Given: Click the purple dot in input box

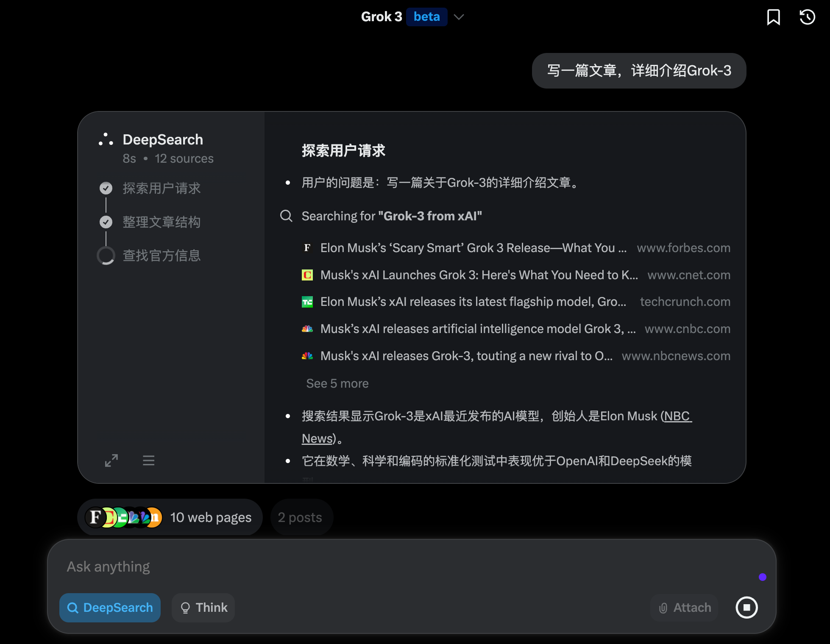Looking at the screenshot, I should [x=762, y=577].
